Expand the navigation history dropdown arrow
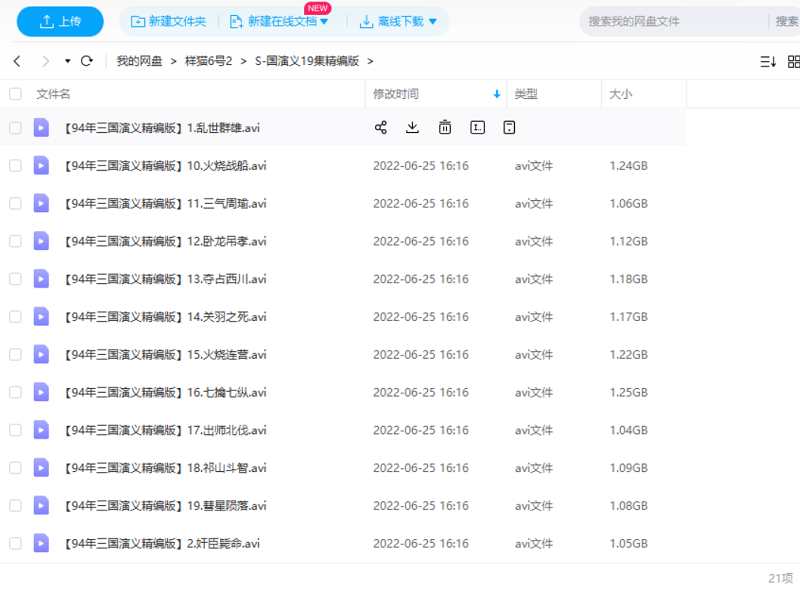The width and height of the screenshot is (800, 592). (x=68, y=61)
